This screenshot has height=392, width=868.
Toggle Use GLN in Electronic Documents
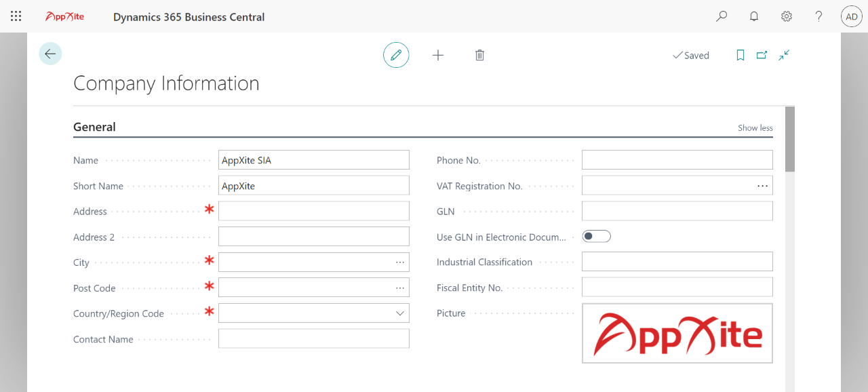[596, 235]
